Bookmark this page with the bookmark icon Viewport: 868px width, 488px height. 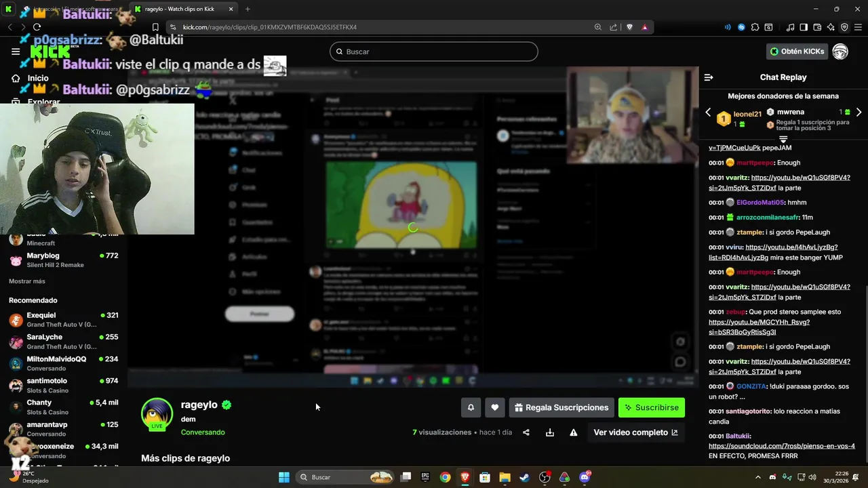pos(155,27)
